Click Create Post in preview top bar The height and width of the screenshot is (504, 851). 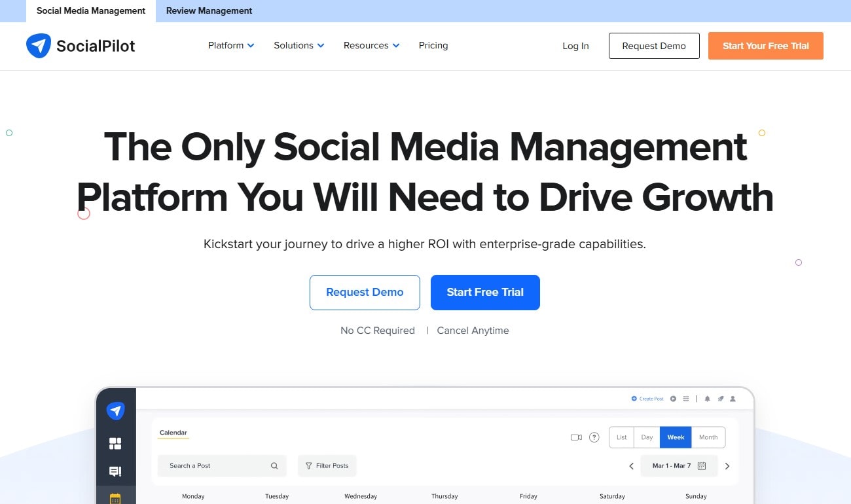click(x=647, y=399)
